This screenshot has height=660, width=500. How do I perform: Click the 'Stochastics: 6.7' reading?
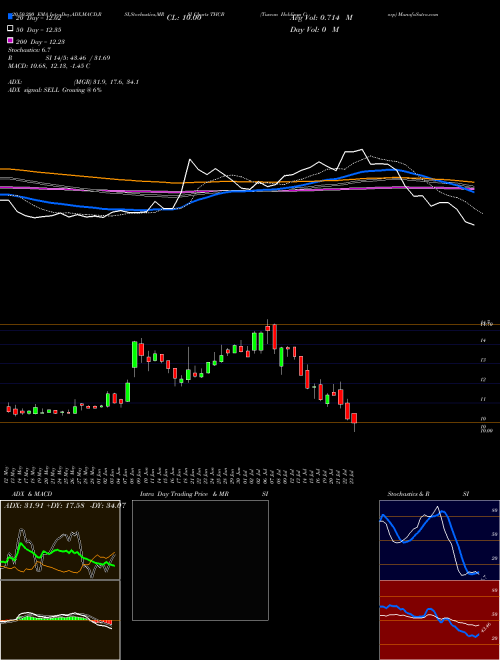pyautogui.click(x=29, y=50)
